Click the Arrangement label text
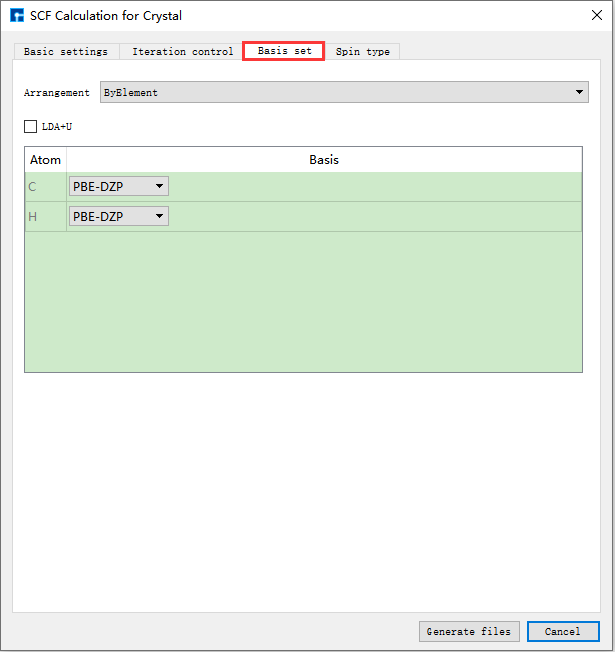615x652 pixels. (57, 93)
